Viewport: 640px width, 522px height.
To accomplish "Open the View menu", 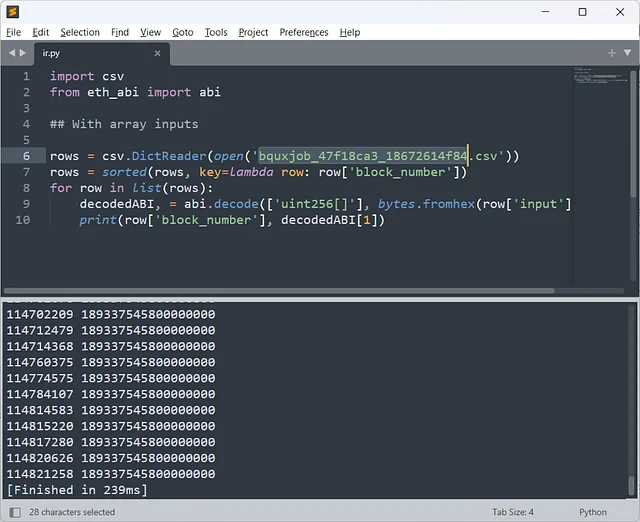I will pos(151,32).
